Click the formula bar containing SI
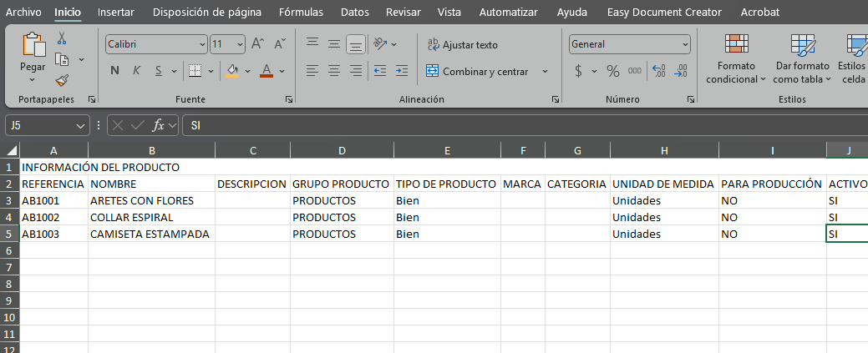Screen dimensions: 868x353 pos(525,126)
